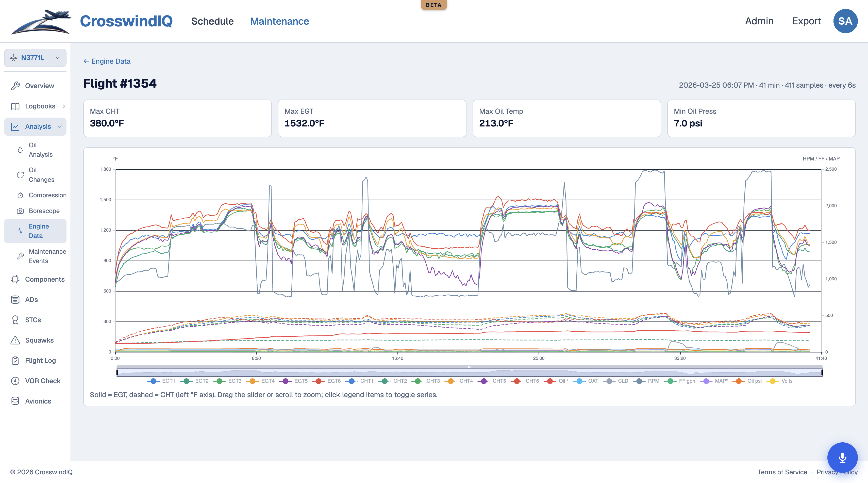Screen dimensions: 868x483
Task: Click the Flight Log clipboard icon
Action: pos(15,360)
